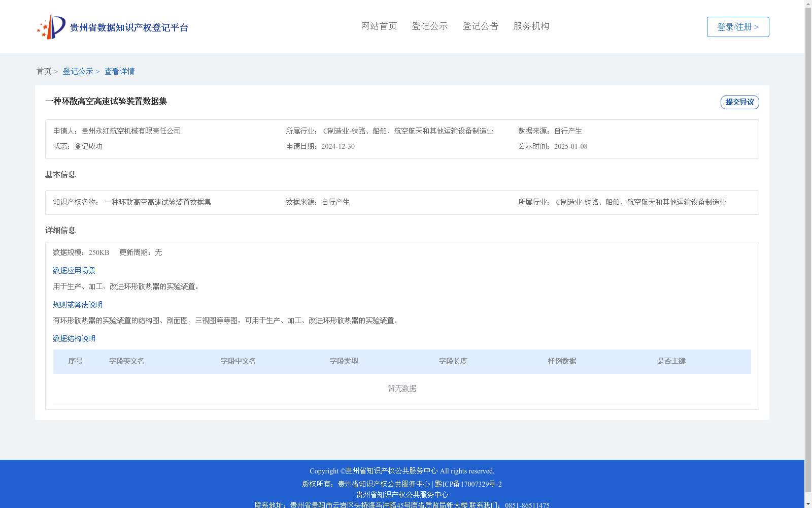Select the page title 一种环散高空高速试验装置数据集
This screenshot has width=812, height=508.
[x=106, y=101]
